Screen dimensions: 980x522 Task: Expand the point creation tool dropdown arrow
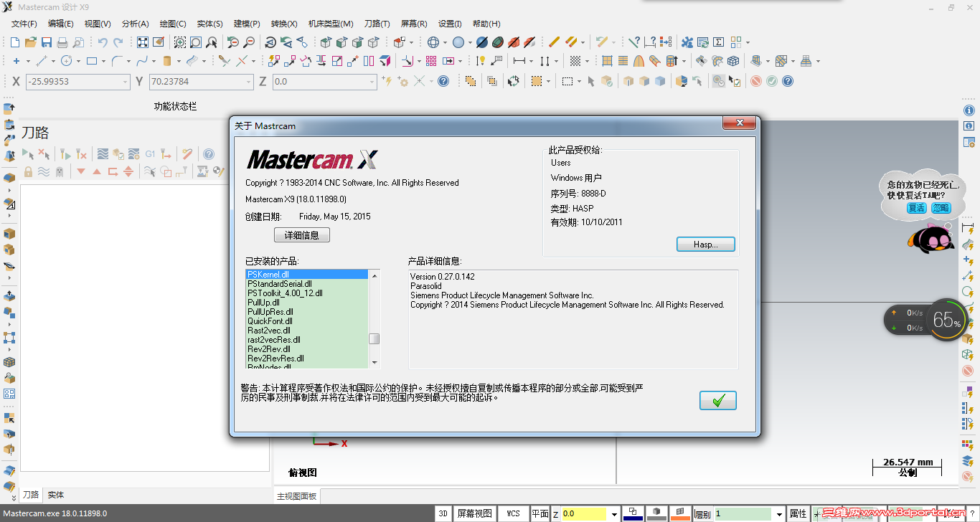[x=27, y=61]
